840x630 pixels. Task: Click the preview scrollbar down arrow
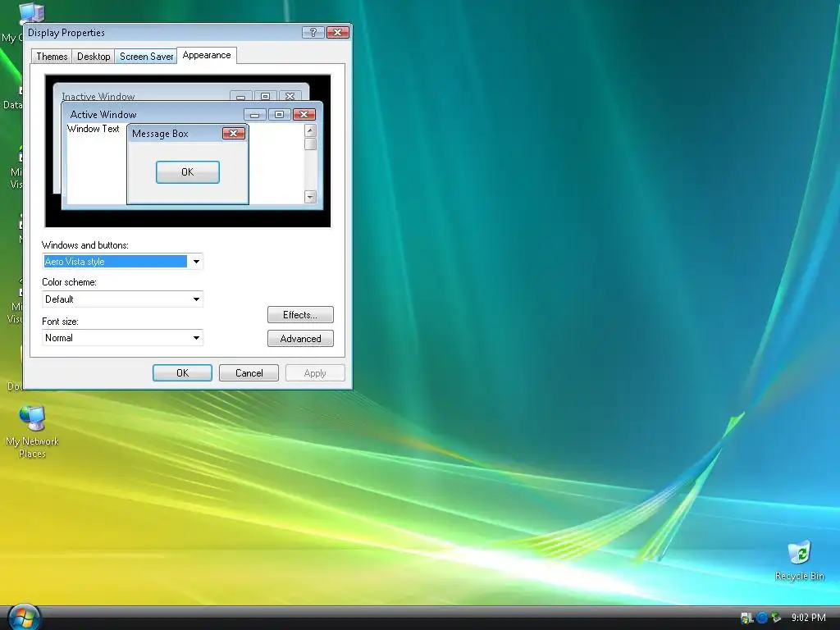coord(310,197)
